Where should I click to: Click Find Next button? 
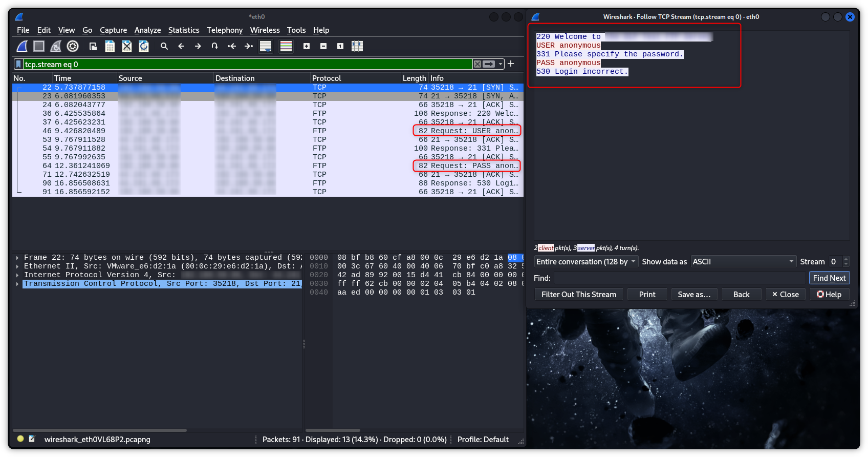829,278
